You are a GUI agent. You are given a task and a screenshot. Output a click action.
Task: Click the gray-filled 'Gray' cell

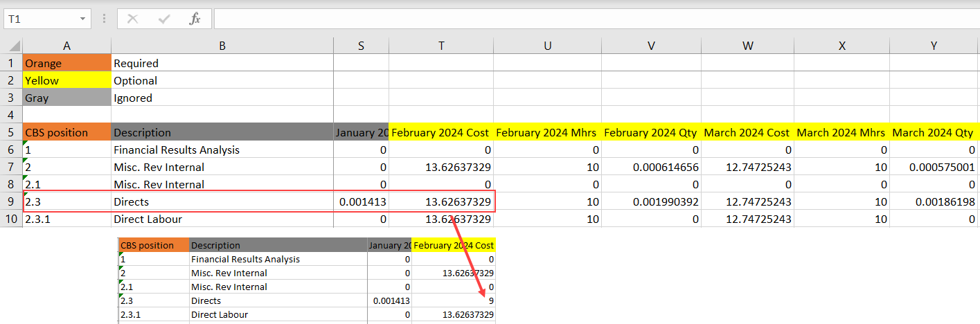pyautogui.click(x=66, y=98)
